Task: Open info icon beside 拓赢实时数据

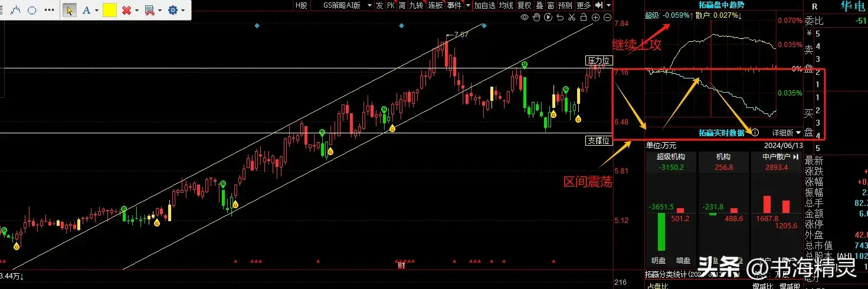Action: click(755, 133)
